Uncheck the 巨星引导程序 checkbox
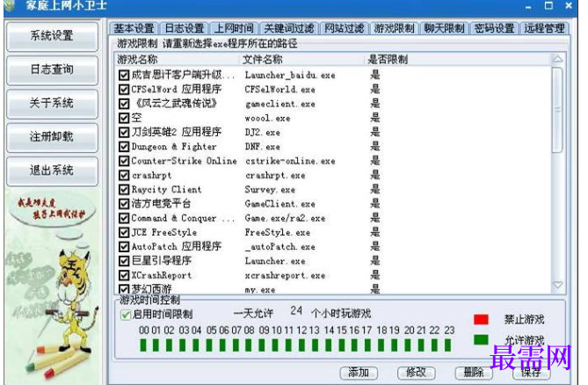The width and height of the screenshot is (588, 385). pos(124,261)
